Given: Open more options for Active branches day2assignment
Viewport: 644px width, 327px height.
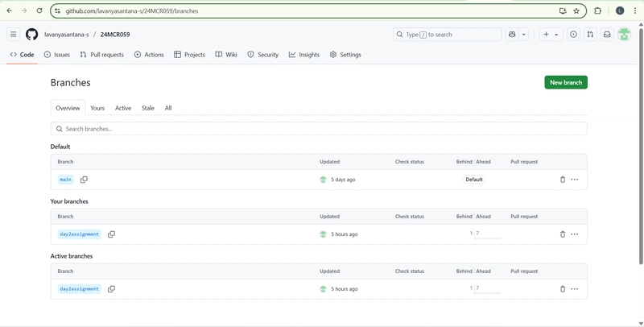Looking at the screenshot, I should pos(575,289).
